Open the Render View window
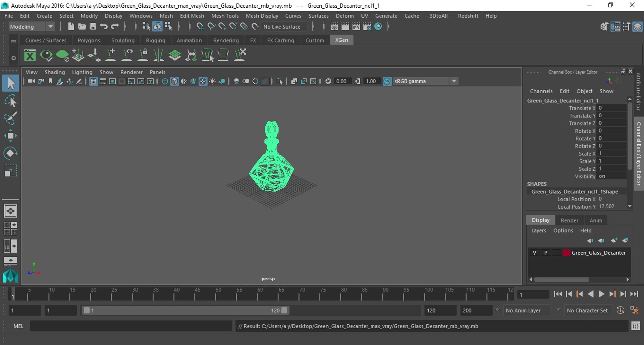The image size is (644, 345). [x=334, y=27]
